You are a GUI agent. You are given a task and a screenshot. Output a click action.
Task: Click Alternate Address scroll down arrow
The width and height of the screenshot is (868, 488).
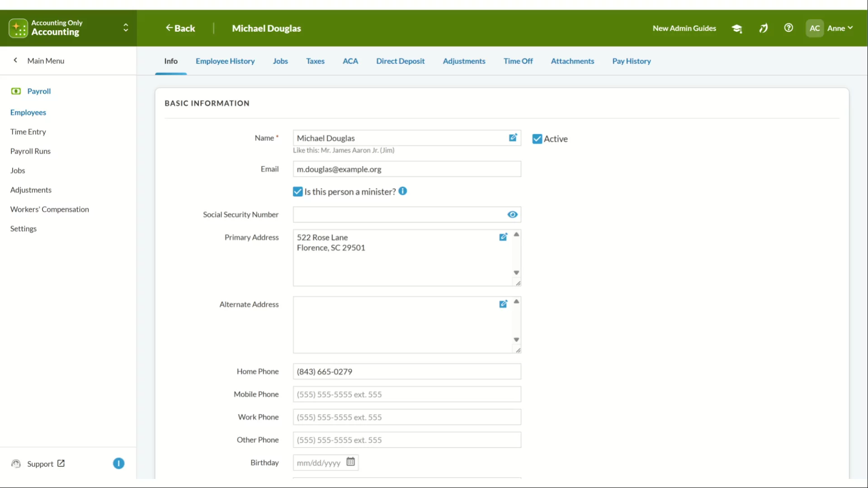(x=516, y=339)
